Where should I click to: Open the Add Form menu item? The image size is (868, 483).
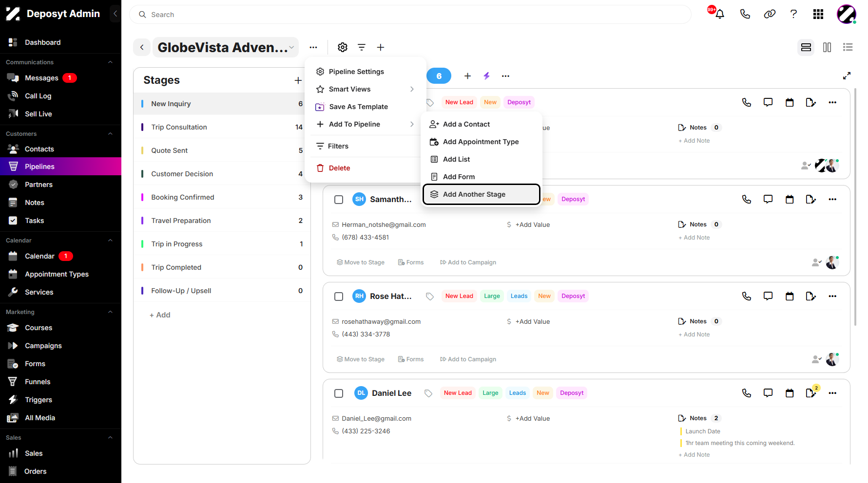[482, 177]
